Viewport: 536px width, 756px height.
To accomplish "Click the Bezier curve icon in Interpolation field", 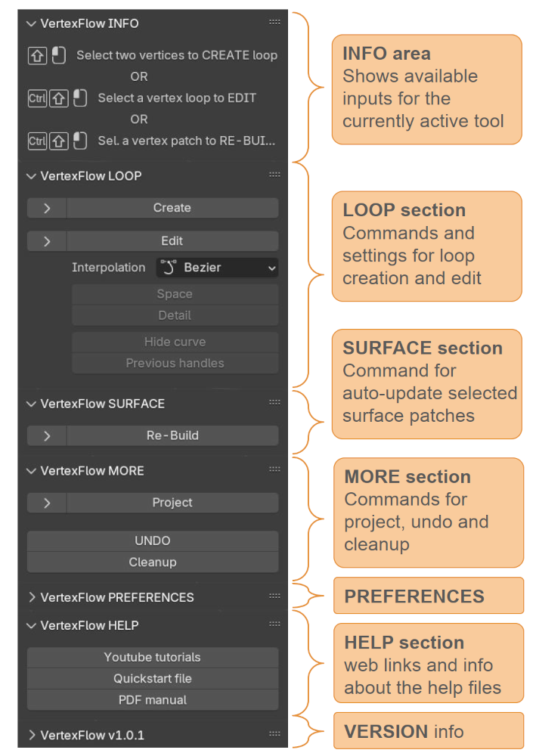I will (x=169, y=267).
